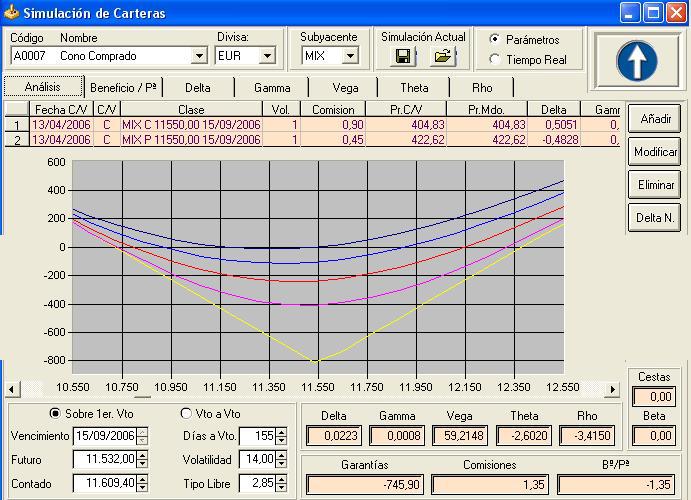Open the Theta tab
691x500 pixels.
tap(414, 88)
